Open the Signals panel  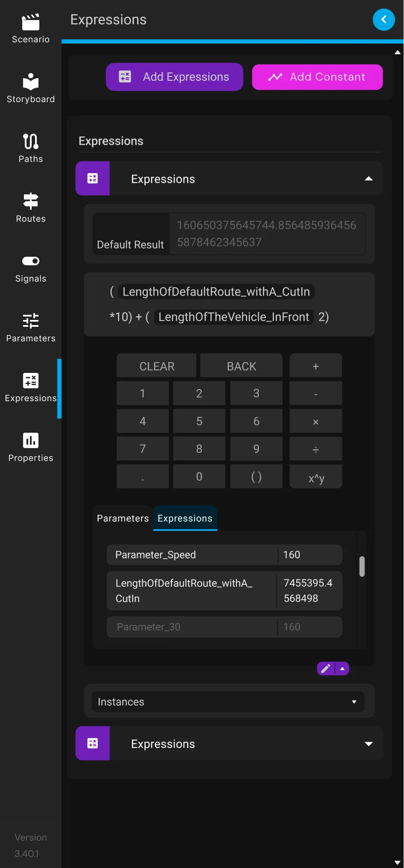(x=30, y=268)
